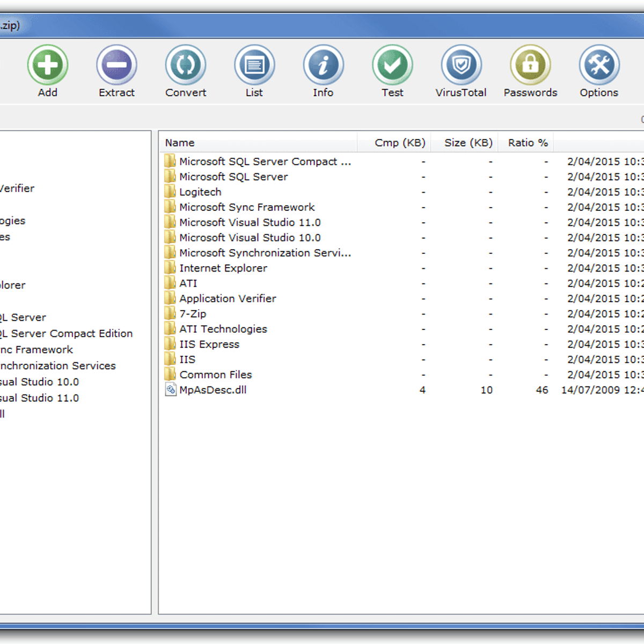Run the Test archive icon
644x644 pixels.
pos(392,65)
